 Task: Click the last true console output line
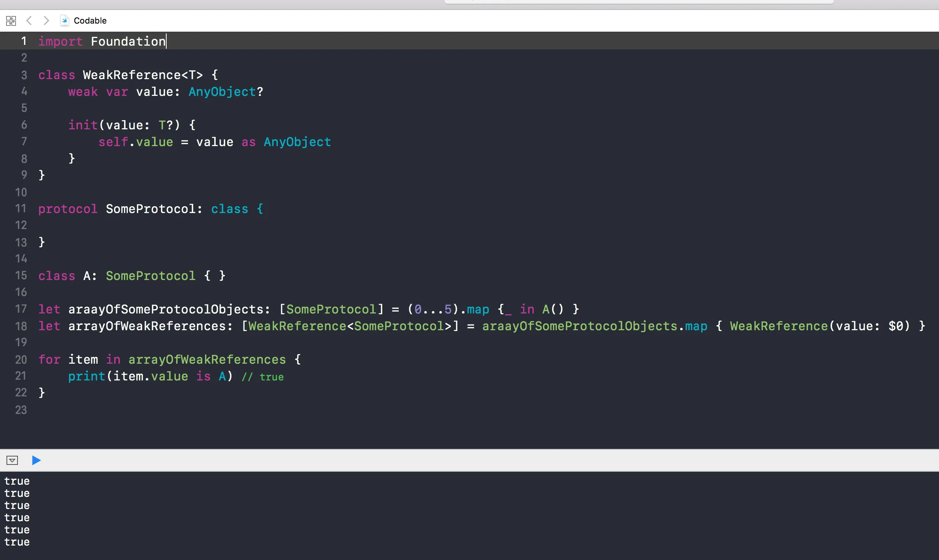click(x=17, y=542)
